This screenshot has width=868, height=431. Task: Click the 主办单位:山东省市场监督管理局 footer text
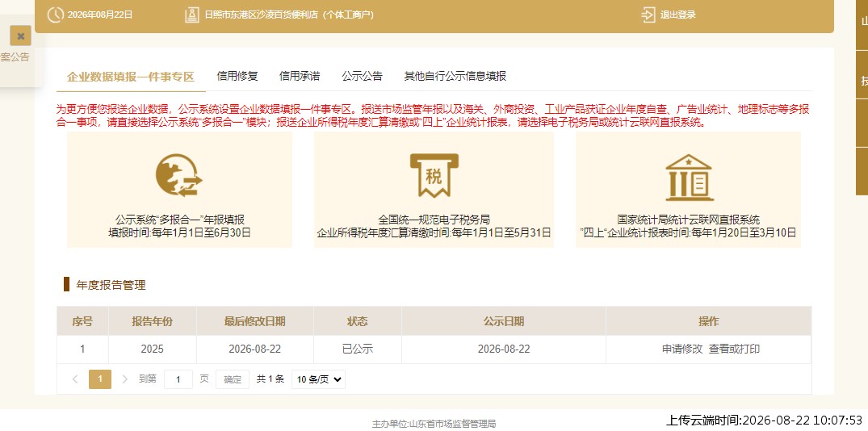point(434,425)
